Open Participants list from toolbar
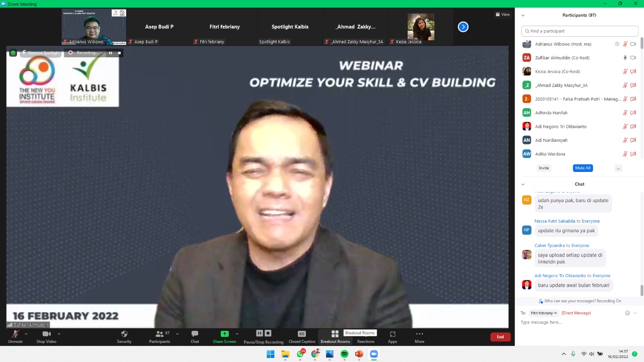The image size is (644, 362). pyautogui.click(x=159, y=334)
